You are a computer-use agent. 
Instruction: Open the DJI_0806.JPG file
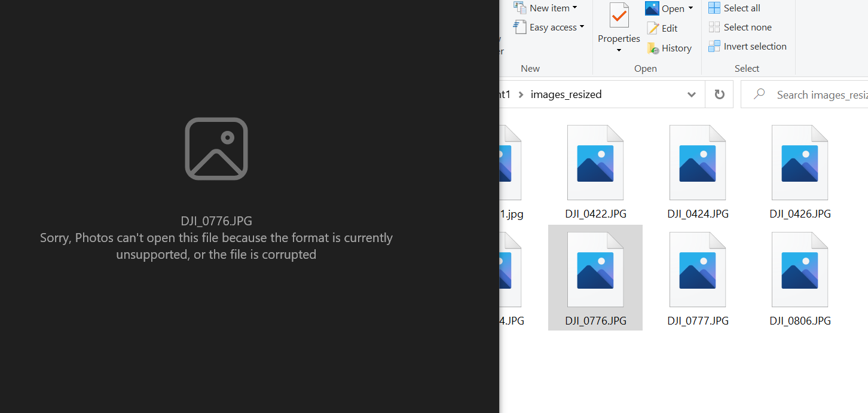point(800,269)
